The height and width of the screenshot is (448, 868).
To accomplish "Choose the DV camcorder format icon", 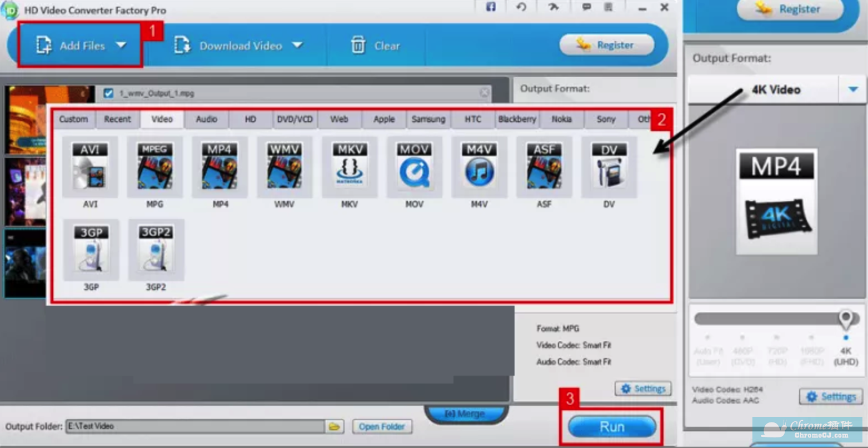I will click(x=609, y=167).
